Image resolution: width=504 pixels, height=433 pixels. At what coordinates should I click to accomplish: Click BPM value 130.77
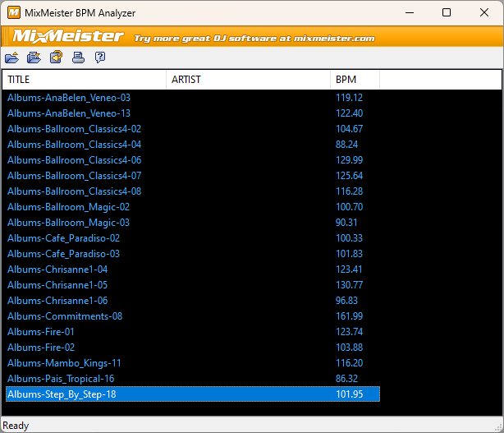(x=350, y=285)
